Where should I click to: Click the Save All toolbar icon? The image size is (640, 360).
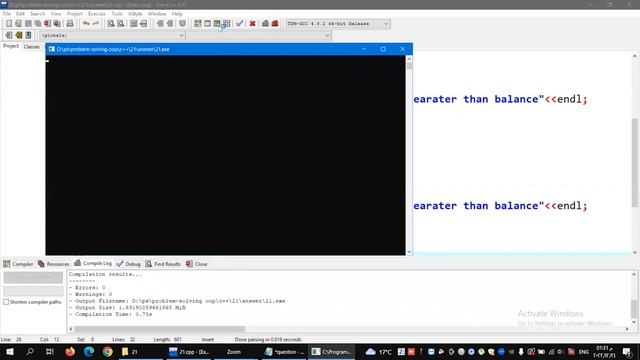pyautogui.click(x=38, y=24)
